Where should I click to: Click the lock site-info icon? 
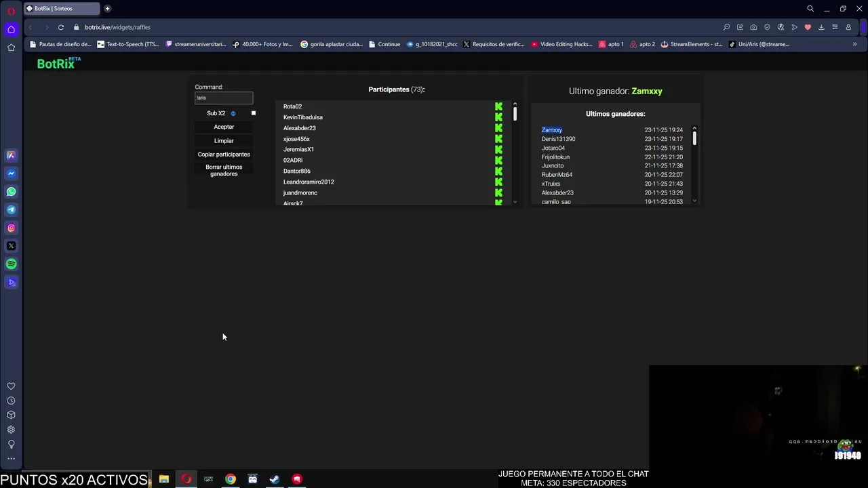click(x=77, y=27)
